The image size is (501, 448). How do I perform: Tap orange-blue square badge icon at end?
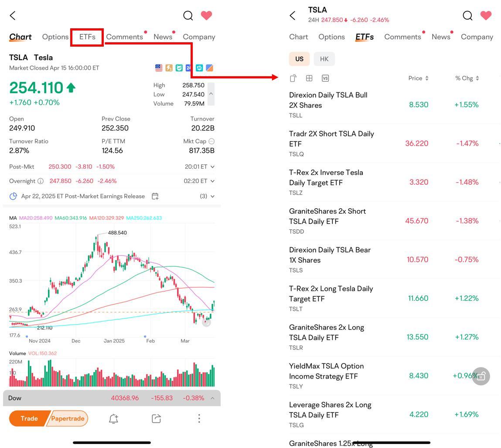click(210, 68)
